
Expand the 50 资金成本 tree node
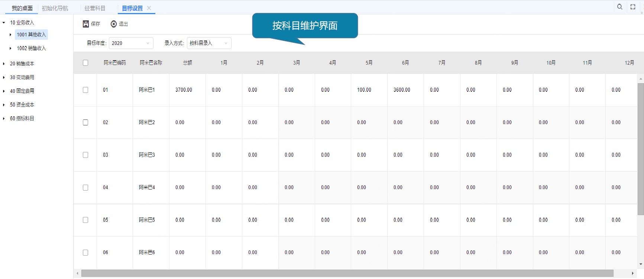click(x=4, y=105)
